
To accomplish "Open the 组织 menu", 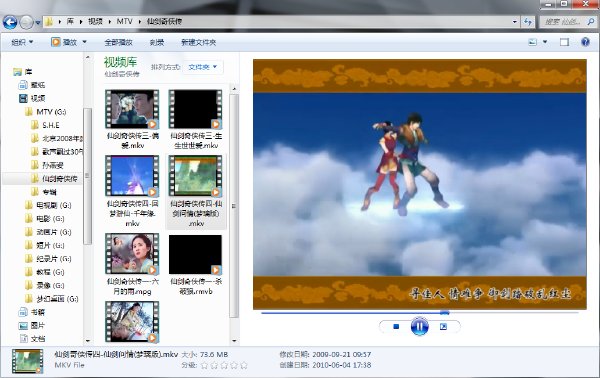I will [22, 42].
